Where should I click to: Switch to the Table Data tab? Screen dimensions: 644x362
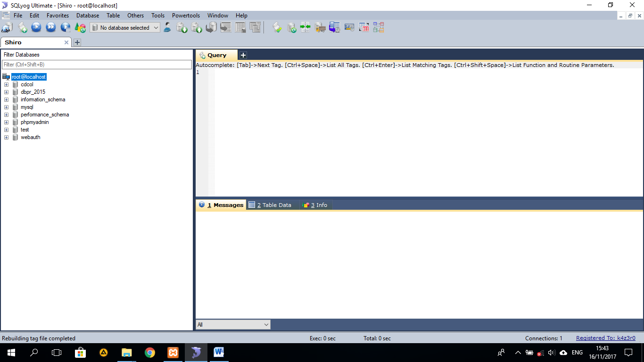click(270, 205)
